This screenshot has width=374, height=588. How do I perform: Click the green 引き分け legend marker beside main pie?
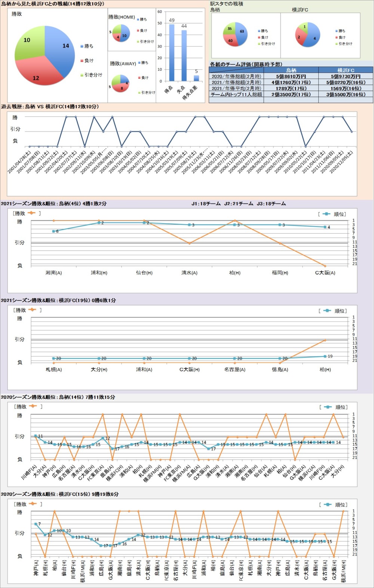pos(82,75)
